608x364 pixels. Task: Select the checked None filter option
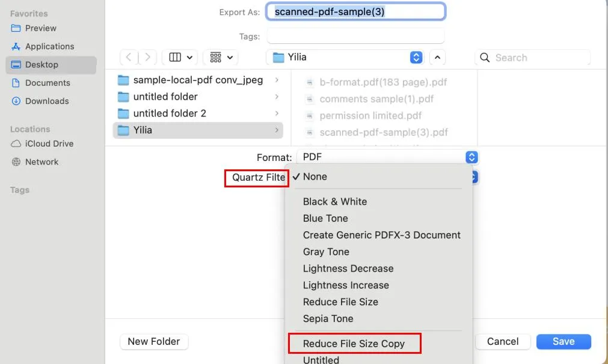[315, 177]
